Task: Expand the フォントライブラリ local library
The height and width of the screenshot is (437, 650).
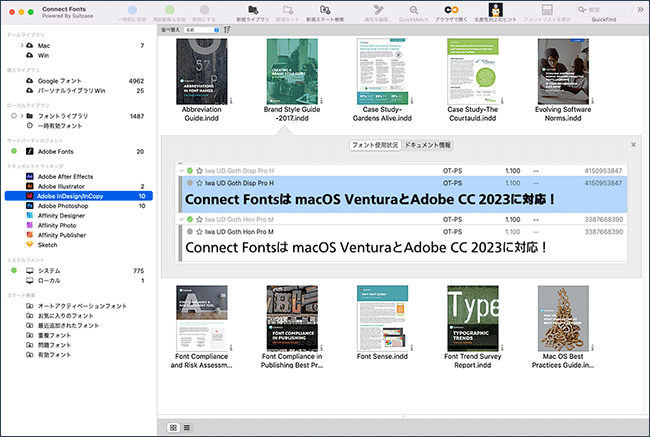Action: click(x=22, y=116)
